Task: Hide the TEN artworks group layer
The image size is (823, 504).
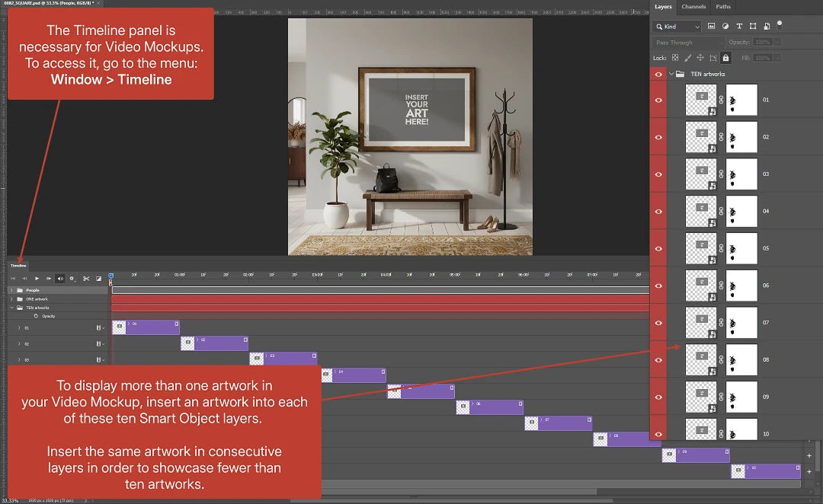Action: click(659, 74)
